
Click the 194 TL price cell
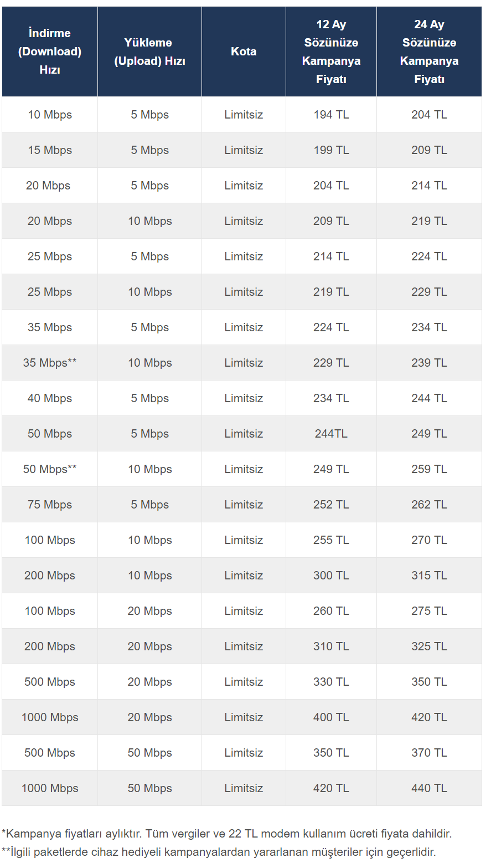pyautogui.click(x=331, y=115)
